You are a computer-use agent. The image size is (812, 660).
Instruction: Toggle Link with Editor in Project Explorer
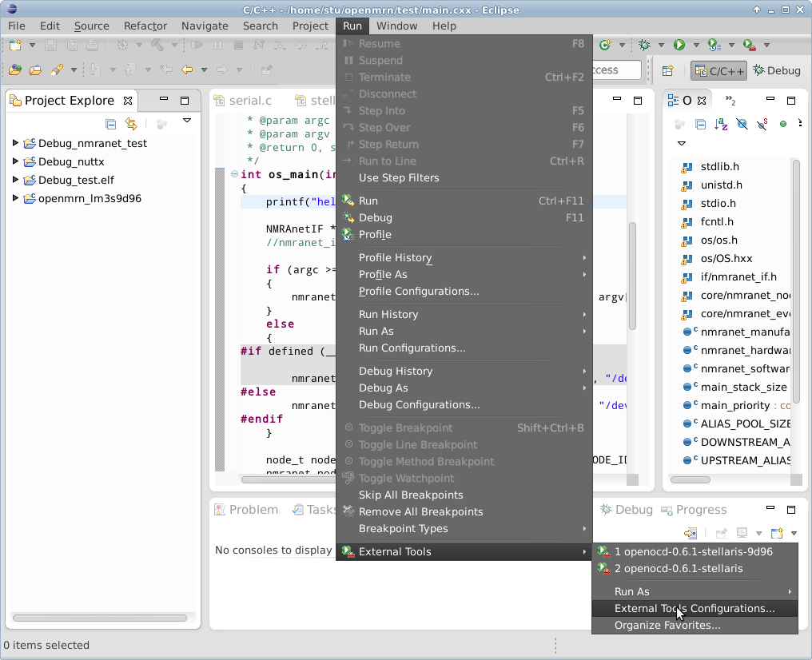tap(131, 124)
